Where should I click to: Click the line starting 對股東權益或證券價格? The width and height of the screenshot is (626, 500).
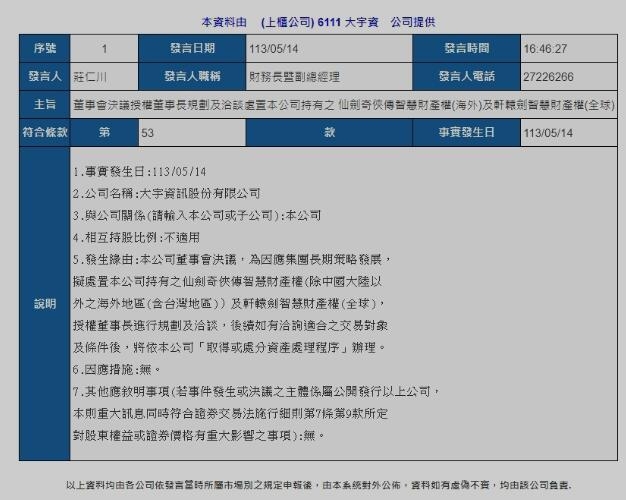pos(199,435)
